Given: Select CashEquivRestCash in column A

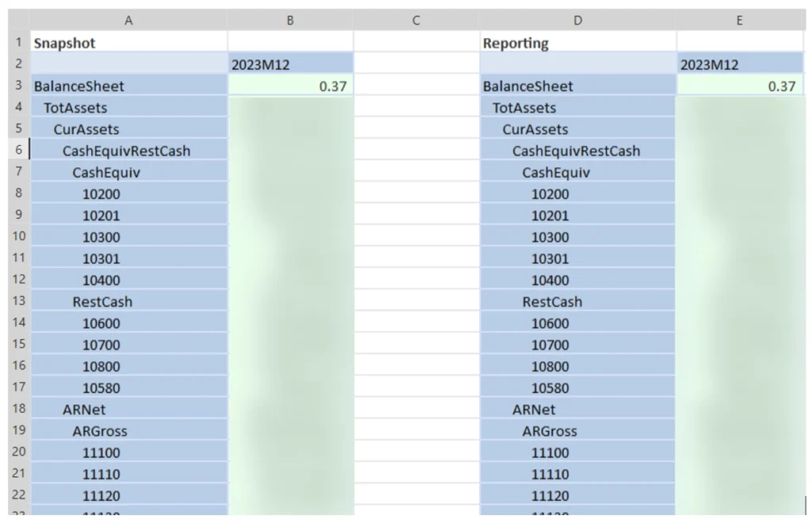Looking at the screenshot, I should point(127,151).
